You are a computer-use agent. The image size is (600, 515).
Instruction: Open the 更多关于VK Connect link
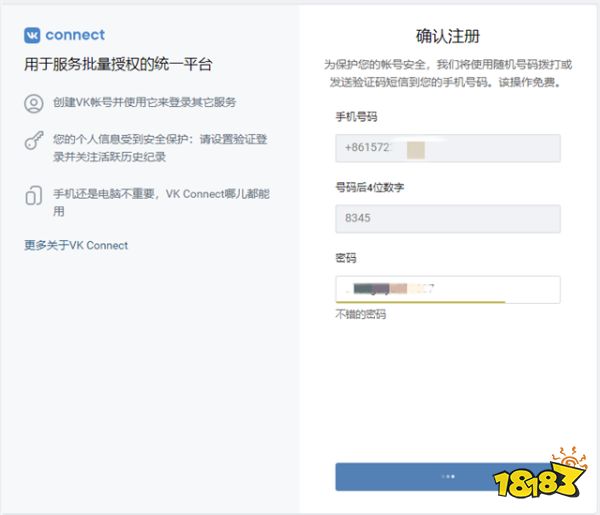76,245
